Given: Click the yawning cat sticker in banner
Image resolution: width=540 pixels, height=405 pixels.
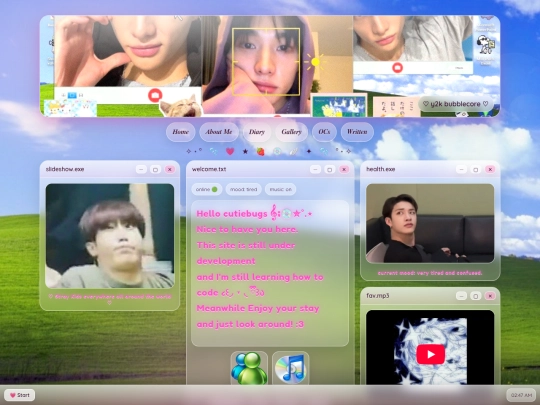Looking at the screenshot, I should [181, 106].
